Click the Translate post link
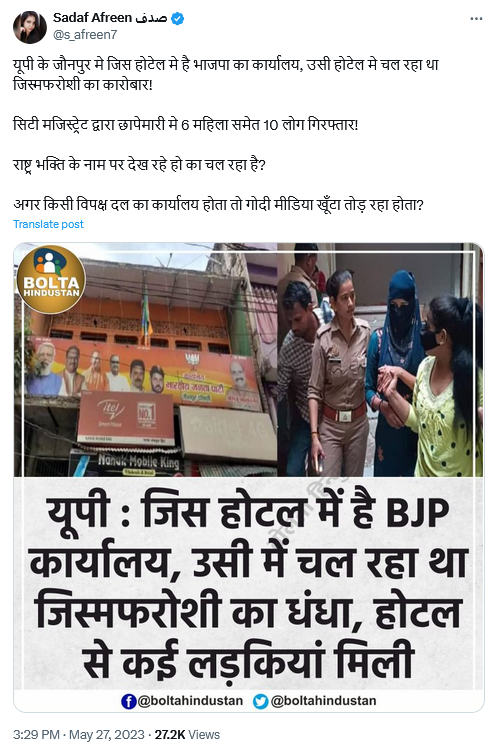 [48, 224]
